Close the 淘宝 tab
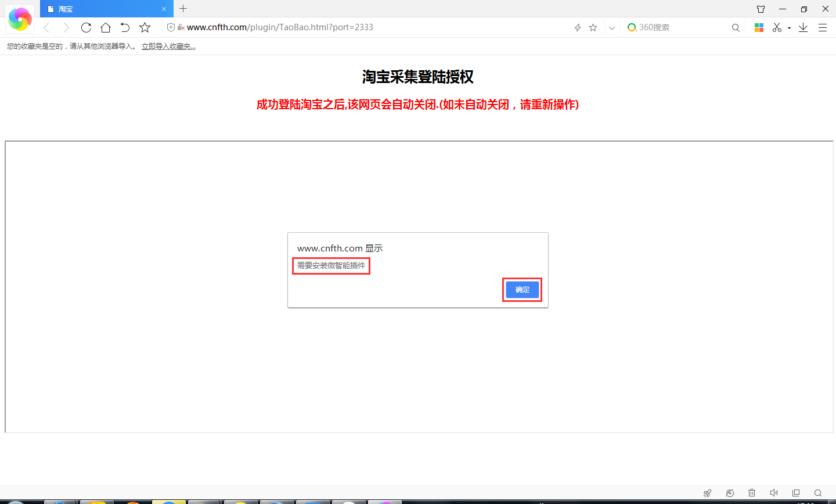Screen dimensions: 836x504 pos(164,9)
